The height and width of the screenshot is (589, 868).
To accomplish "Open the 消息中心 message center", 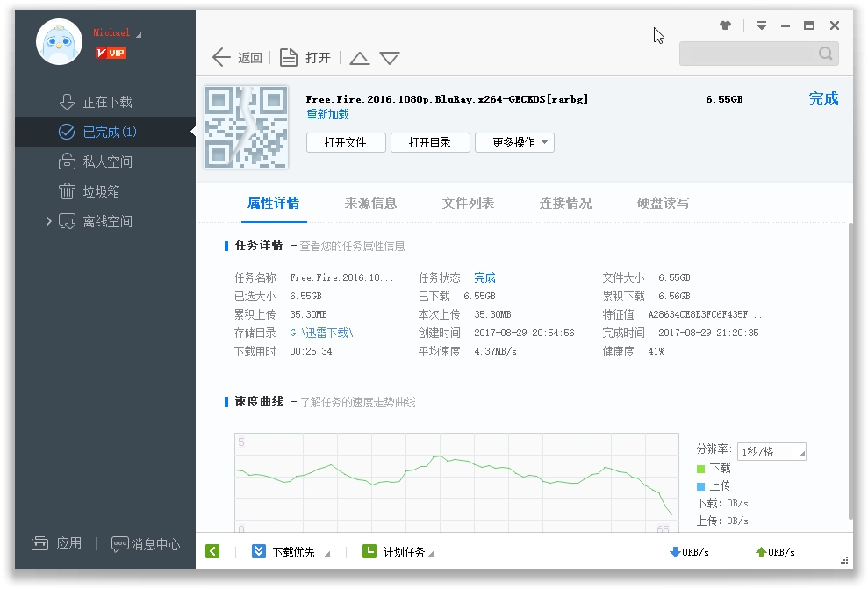I will click(146, 544).
